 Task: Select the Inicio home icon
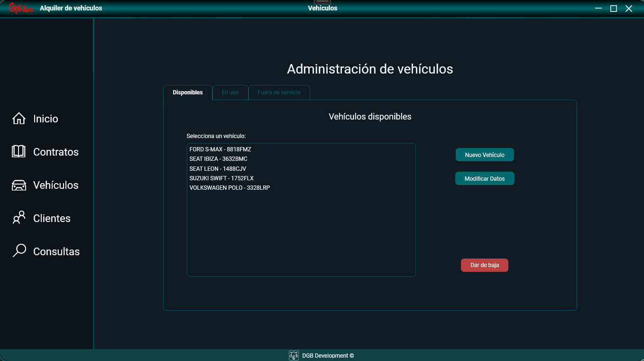[18, 118]
